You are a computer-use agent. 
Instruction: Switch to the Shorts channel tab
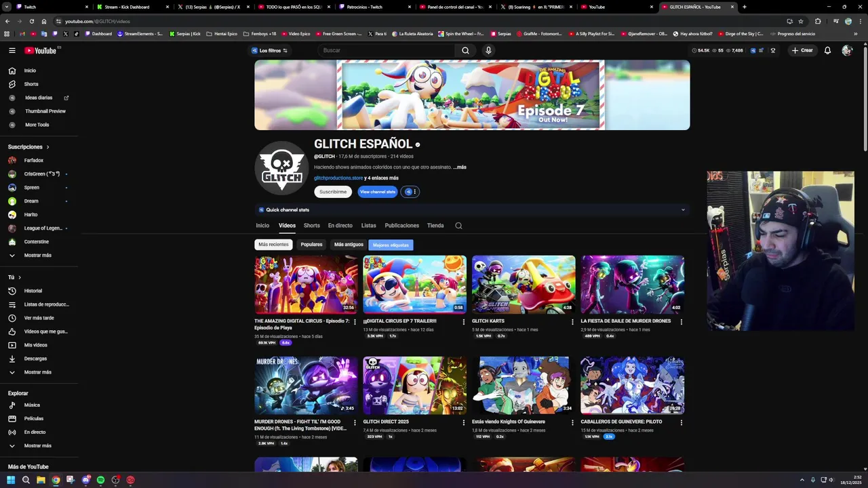[312, 226]
